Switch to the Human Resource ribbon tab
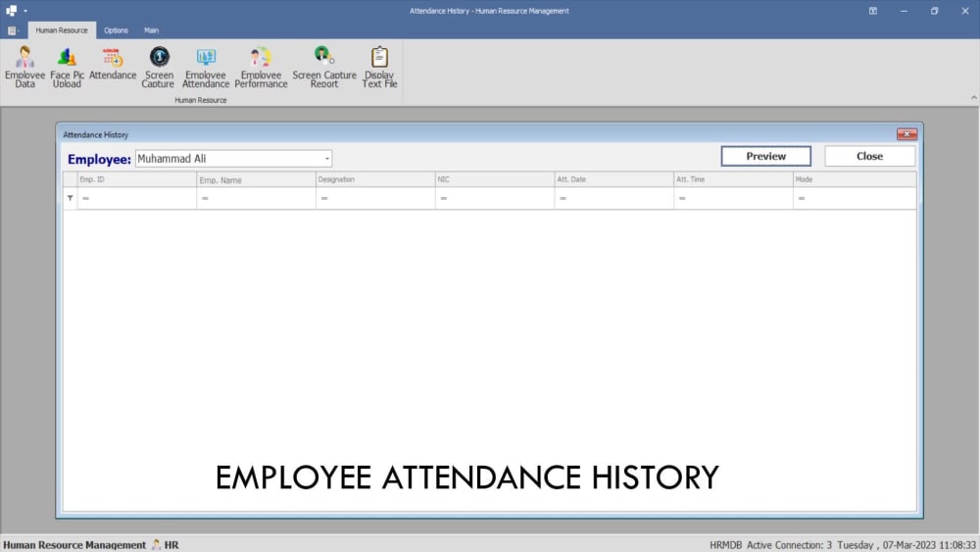980x552 pixels. [x=62, y=30]
